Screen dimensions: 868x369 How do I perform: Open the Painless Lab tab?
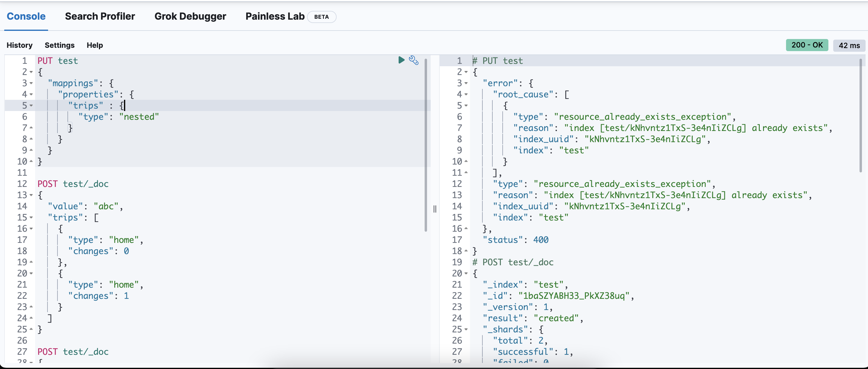click(x=275, y=16)
